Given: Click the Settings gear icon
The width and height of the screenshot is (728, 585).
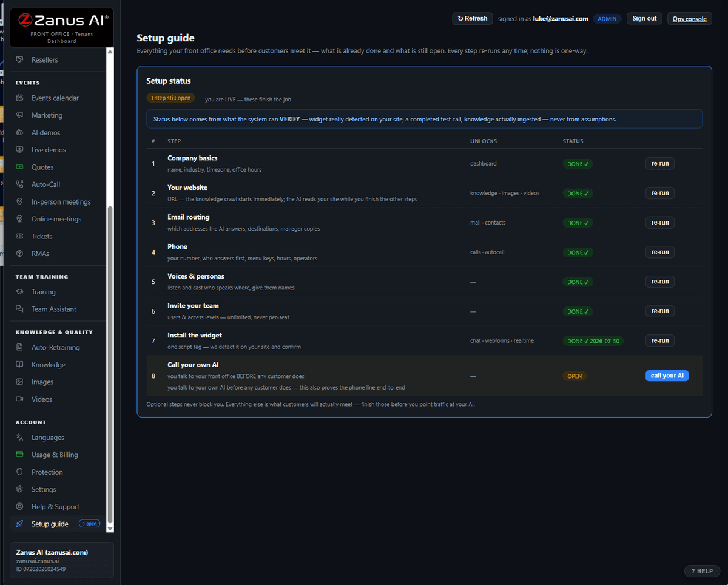Looking at the screenshot, I should coord(20,489).
